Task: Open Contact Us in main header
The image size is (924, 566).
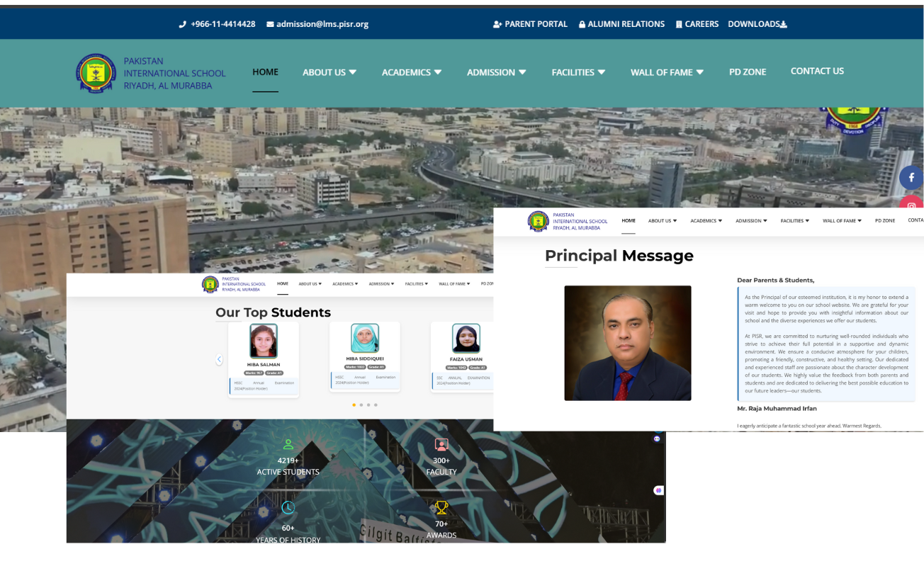Action: click(x=817, y=71)
